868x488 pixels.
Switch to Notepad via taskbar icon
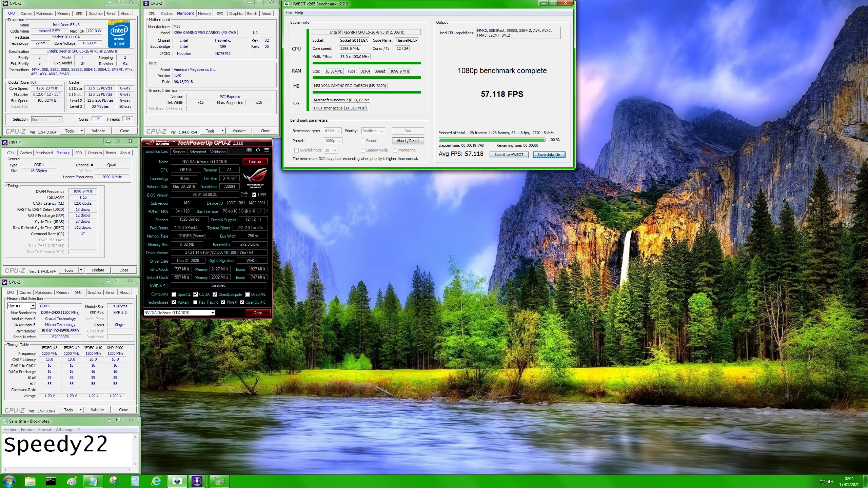pyautogui.click(x=93, y=481)
